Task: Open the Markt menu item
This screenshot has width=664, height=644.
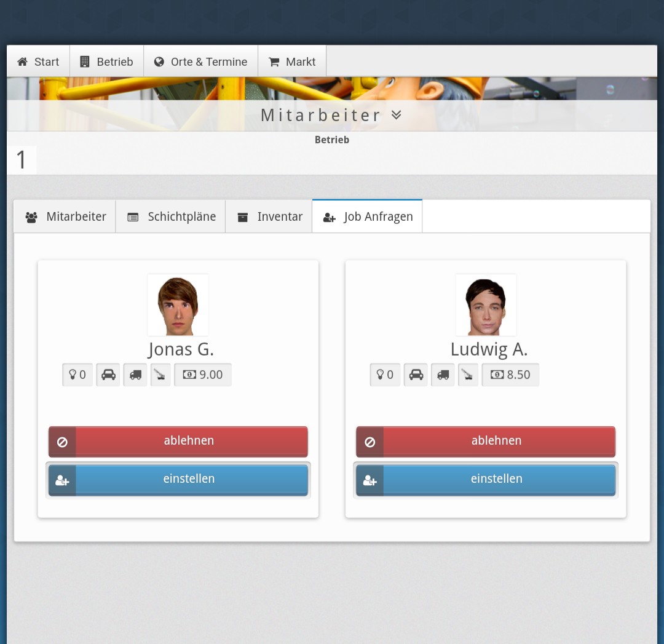Action: tap(292, 62)
